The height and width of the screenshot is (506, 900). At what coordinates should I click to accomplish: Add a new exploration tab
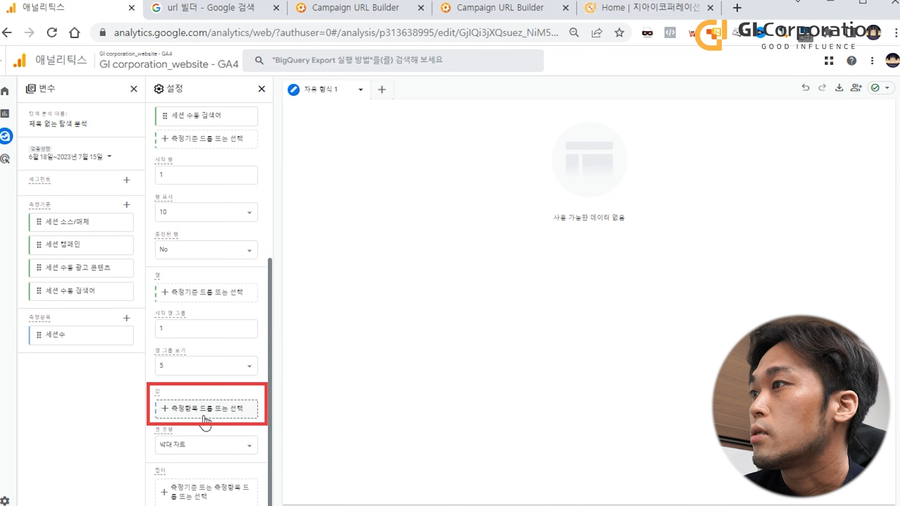pyautogui.click(x=382, y=89)
